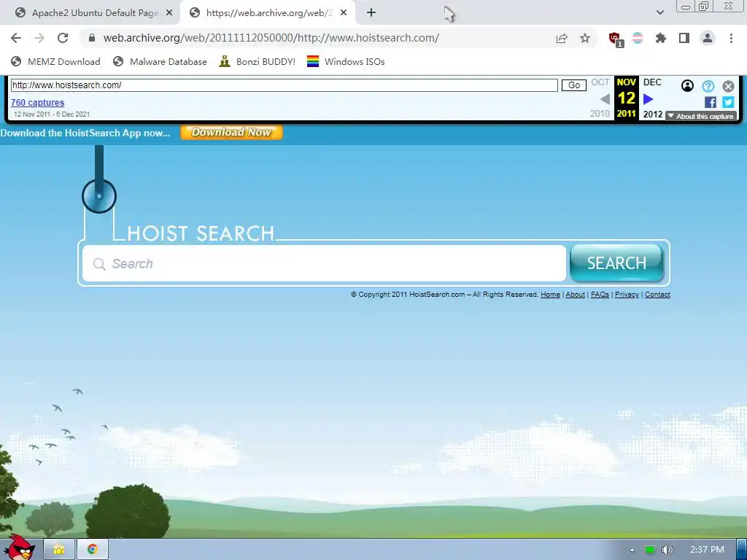Select the web.archive.org tab

267,13
